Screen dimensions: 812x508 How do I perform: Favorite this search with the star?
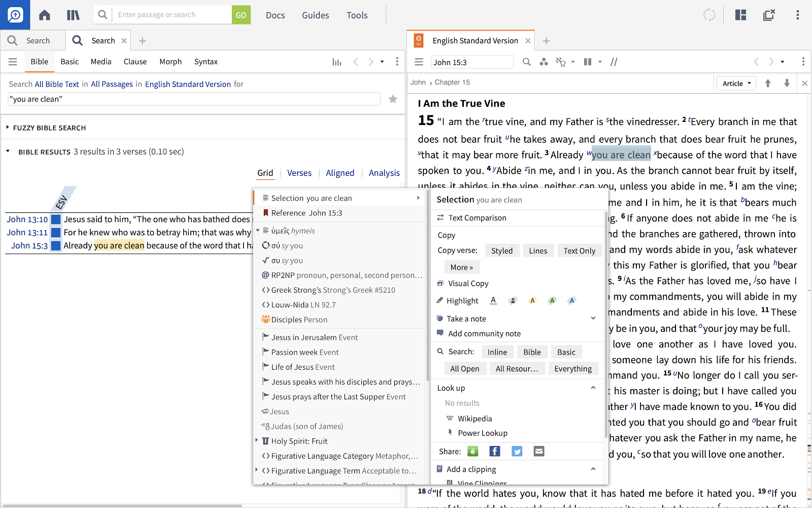(x=393, y=99)
